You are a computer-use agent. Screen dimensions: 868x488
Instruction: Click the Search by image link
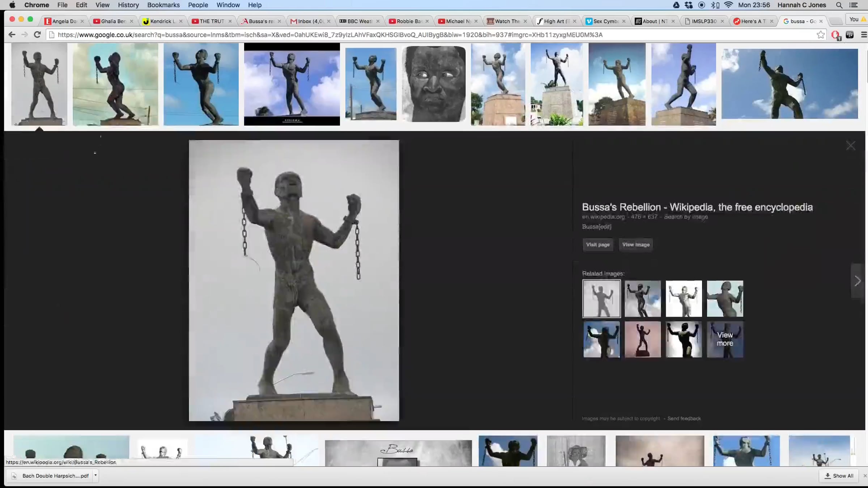[686, 217]
